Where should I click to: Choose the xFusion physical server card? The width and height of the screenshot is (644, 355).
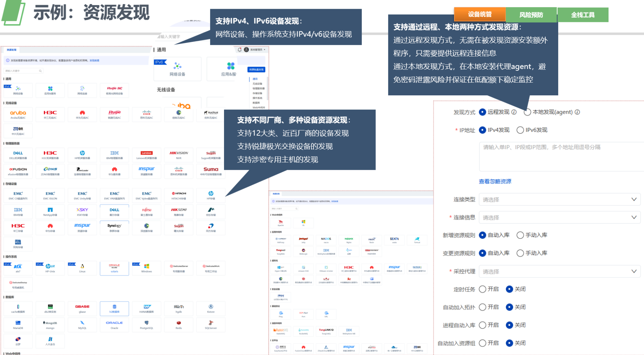click(18, 171)
